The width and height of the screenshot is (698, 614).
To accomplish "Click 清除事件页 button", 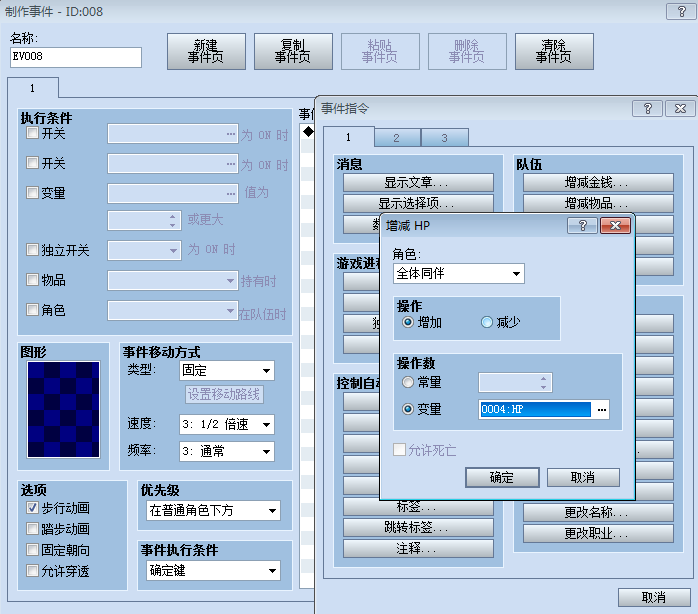I will tap(554, 51).
